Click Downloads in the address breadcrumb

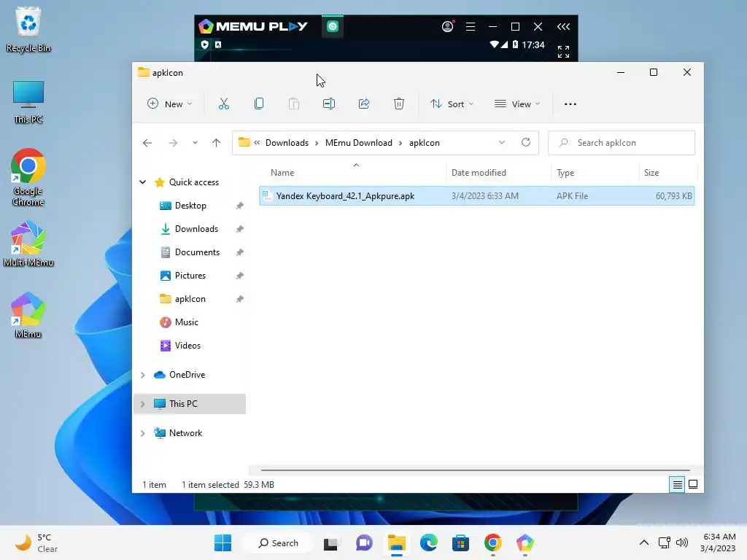pos(287,143)
